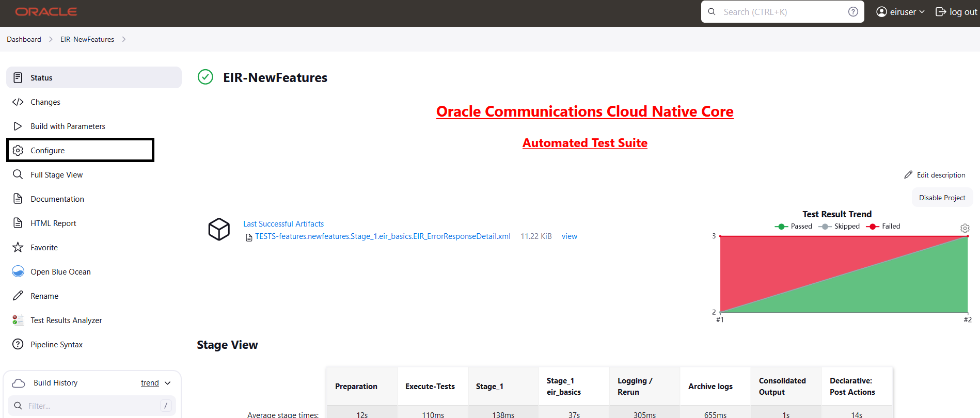The height and width of the screenshot is (418, 980).
Task: Go to the Dashboard breadcrumb
Action: (x=24, y=39)
